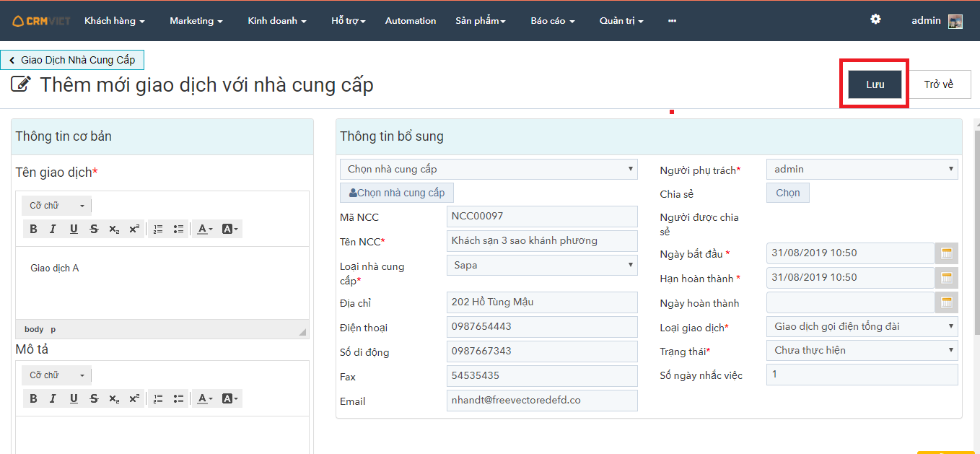Open the settings gear icon
This screenshot has height=454, width=980.
875,19
